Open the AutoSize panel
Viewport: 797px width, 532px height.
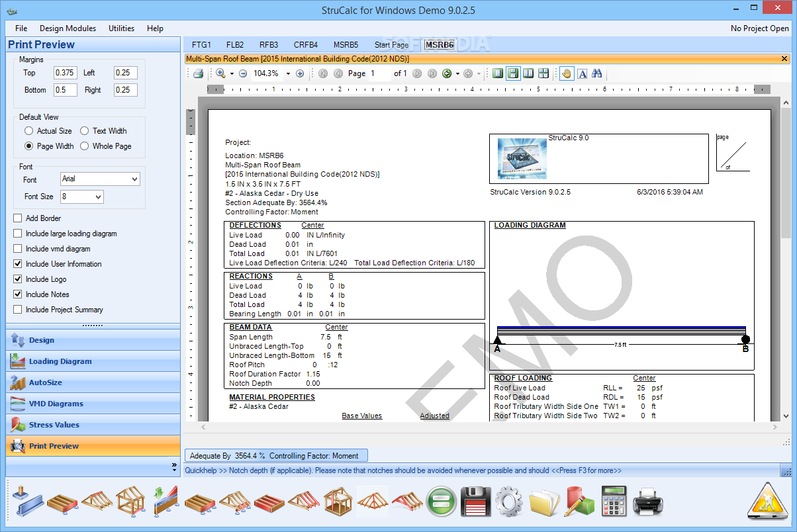pos(93,382)
